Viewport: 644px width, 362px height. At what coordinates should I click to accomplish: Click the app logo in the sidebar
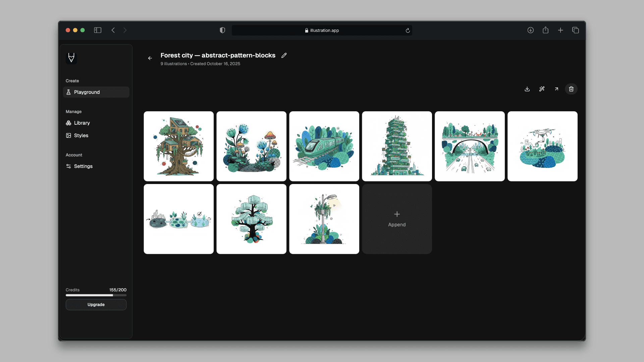(x=71, y=58)
